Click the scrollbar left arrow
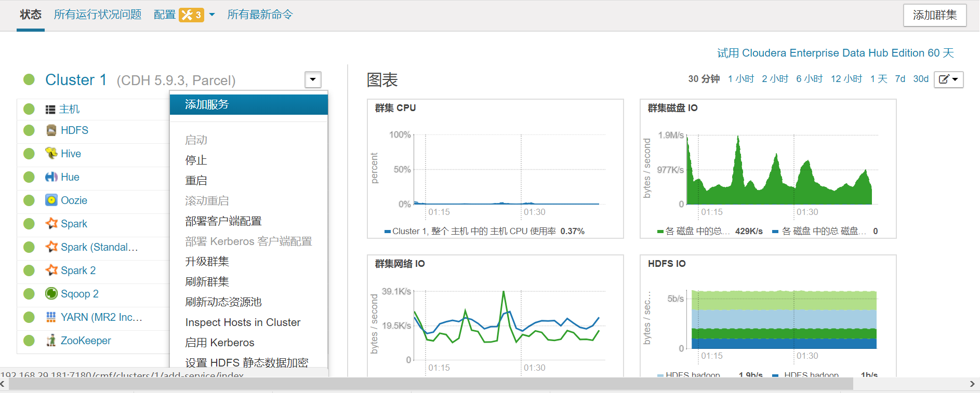Screen dimensions: 980x393 tap(3, 384)
